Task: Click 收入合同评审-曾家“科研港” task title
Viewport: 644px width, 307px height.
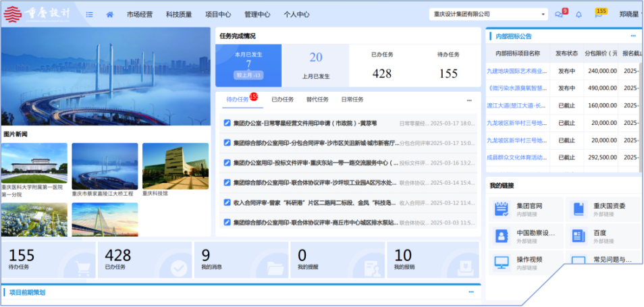Action: 316,202
